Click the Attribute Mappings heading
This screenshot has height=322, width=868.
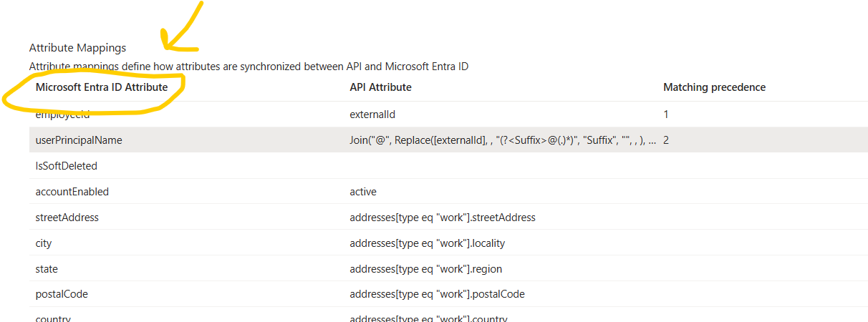(x=77, y=48)
